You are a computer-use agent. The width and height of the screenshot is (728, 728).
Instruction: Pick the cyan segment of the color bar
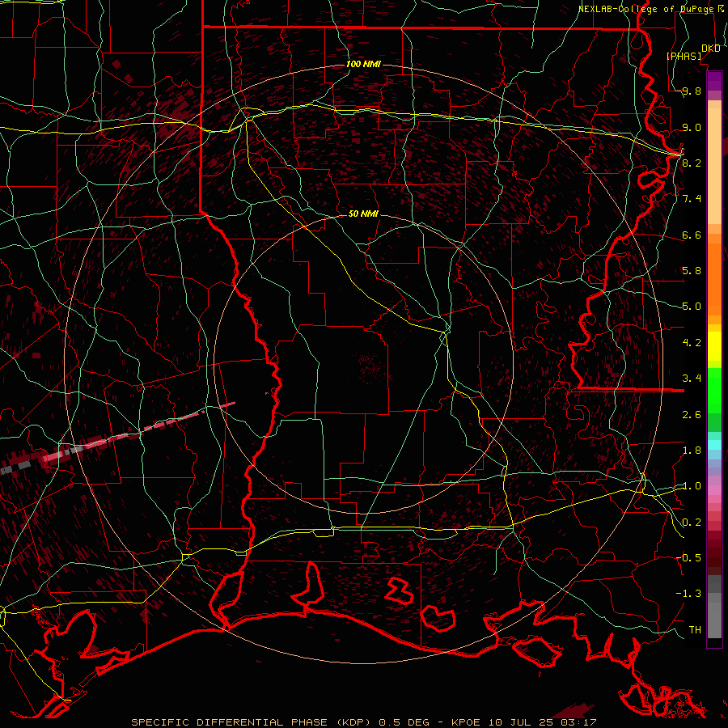[x=714, y=445]
